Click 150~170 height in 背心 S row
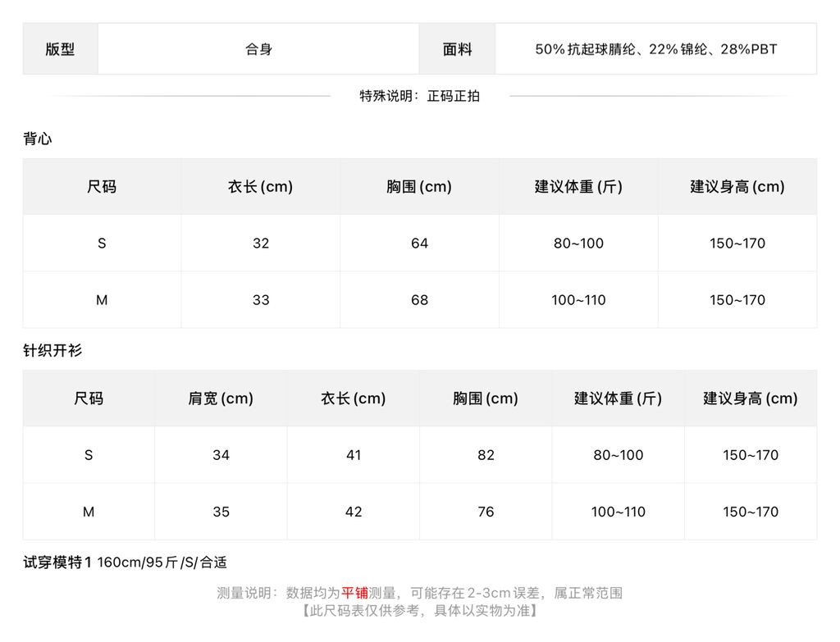This screenshot has width=840, height=642. pyautogui.click(x=737, y=243)
